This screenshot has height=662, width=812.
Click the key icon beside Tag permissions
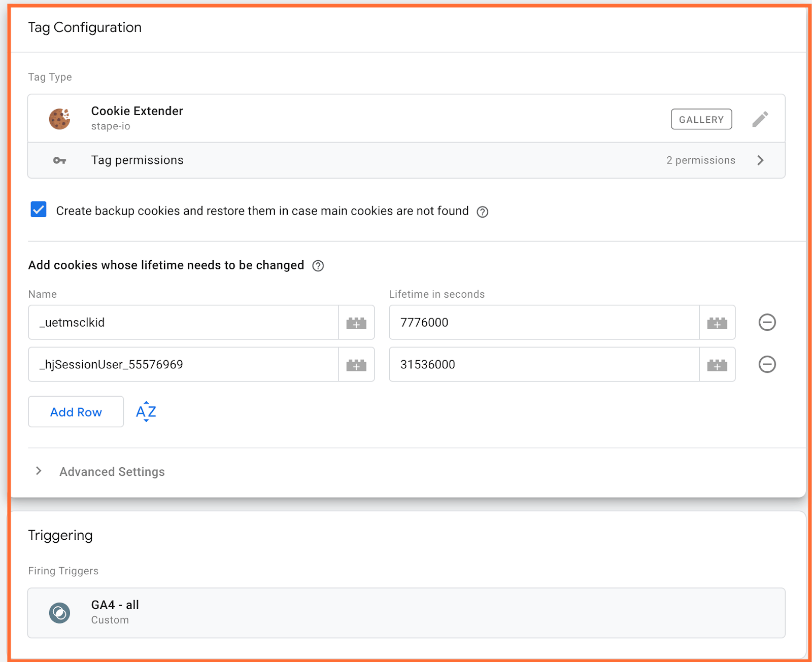click(x=59, y=160)
